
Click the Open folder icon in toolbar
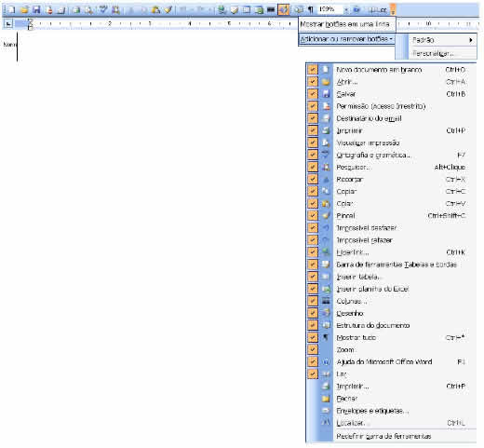tap(24, 9)
